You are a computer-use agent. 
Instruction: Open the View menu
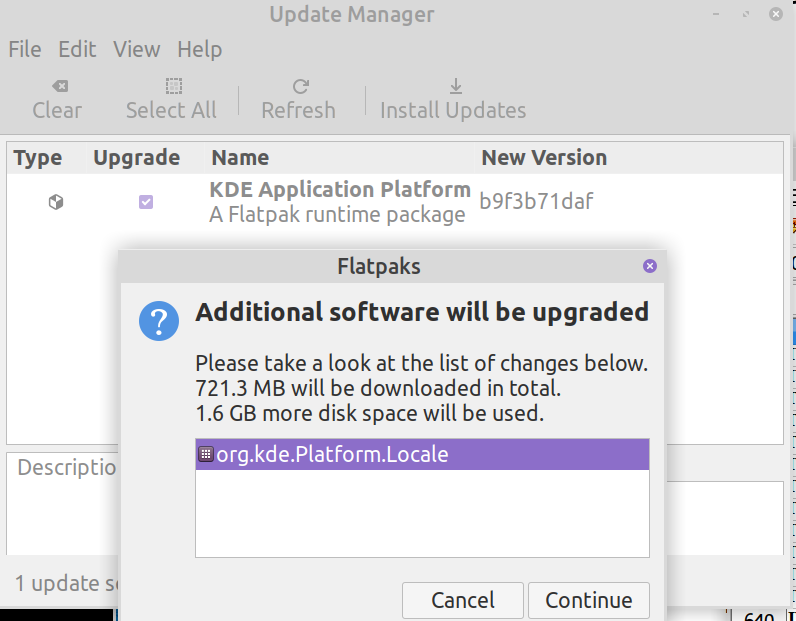click(x=136, y=49)
